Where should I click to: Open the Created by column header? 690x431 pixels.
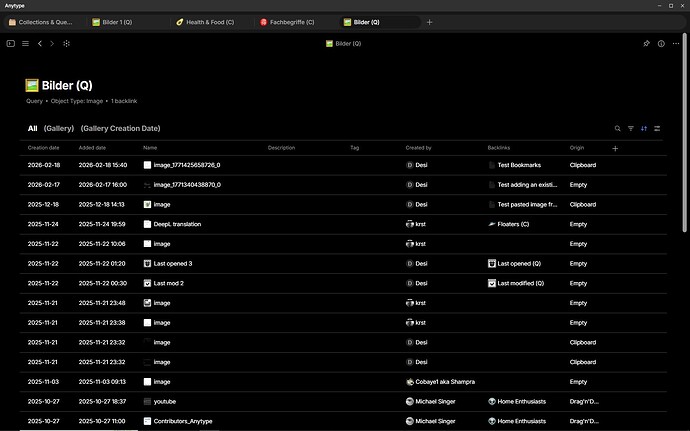pos(418,148)
